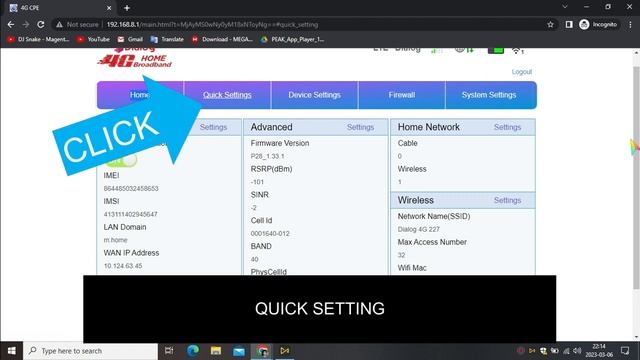Viewport: 640px width, 360px height.
Task: Select the LAN Domain value m.home
Action: point(116,240)
